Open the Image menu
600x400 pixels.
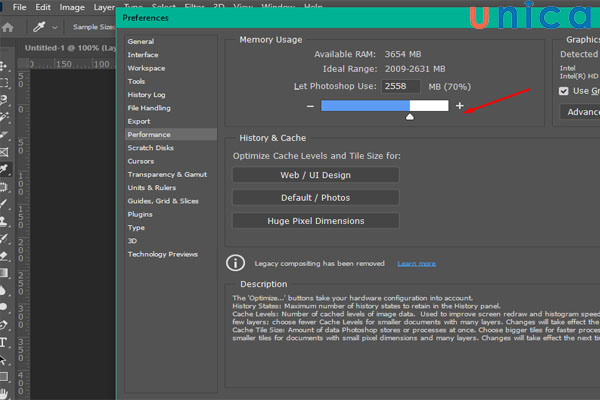click(72, 7)
